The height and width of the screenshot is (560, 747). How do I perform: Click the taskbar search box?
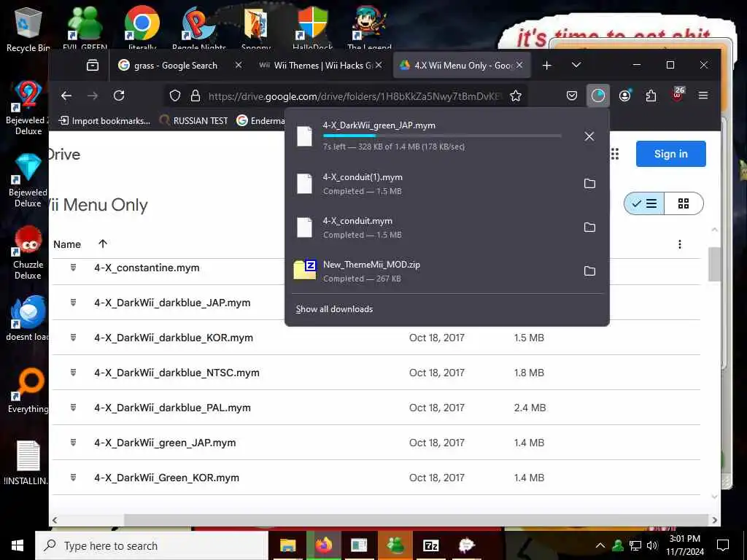point(152,545)
